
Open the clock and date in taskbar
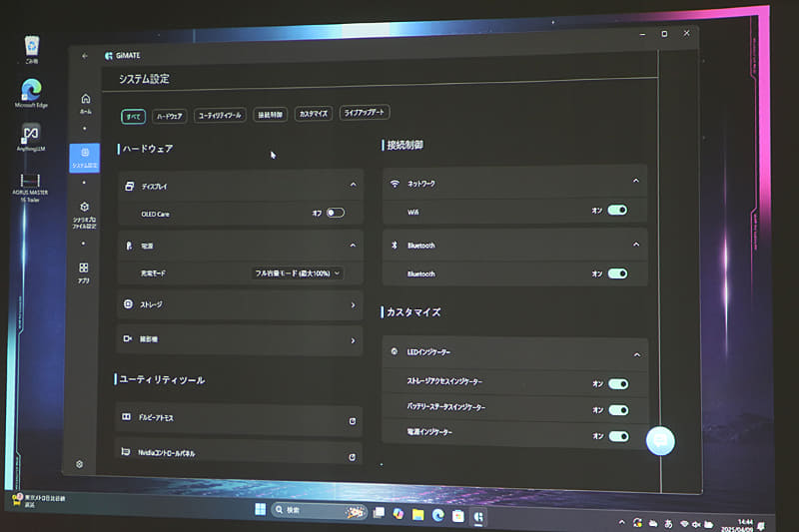(739, 525)
